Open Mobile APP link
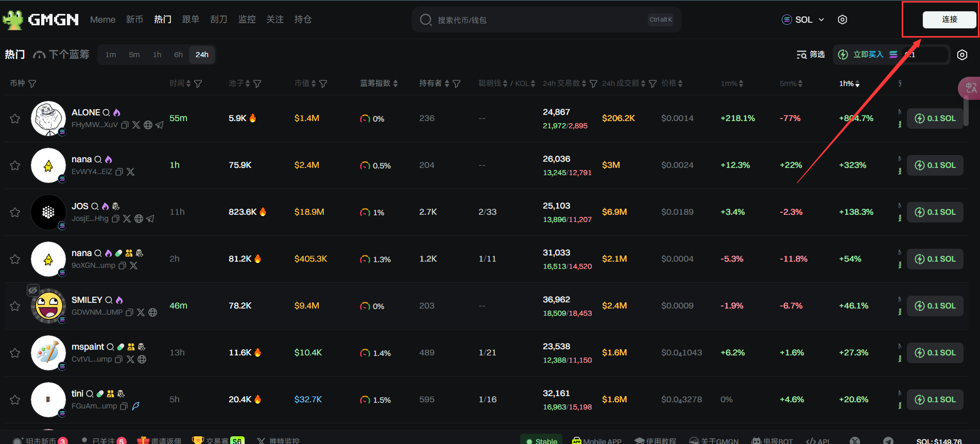 pos(597,441)
